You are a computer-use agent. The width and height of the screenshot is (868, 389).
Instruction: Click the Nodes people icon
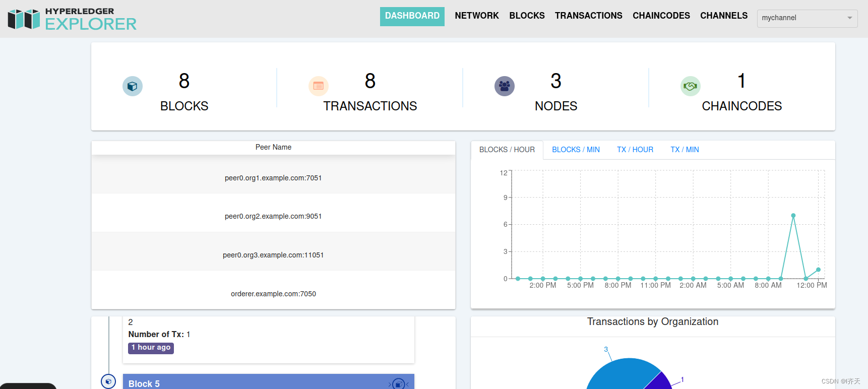(x=505, y=86)
